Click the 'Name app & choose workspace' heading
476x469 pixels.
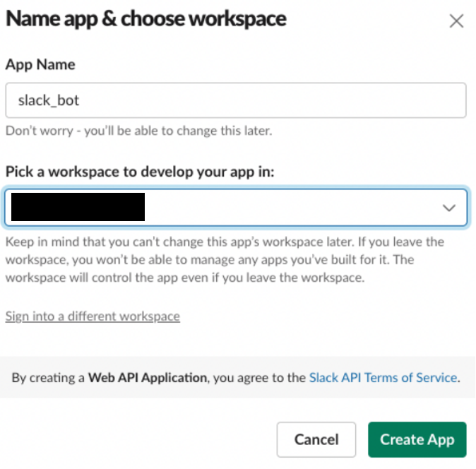[x=146, y=19]
